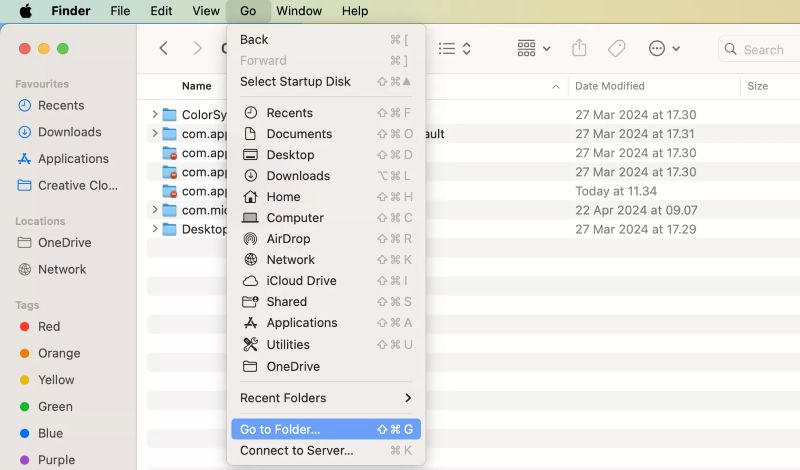Select the Yellow tag in sidebar
This screenshot has width=800, height=470.
[46, 380]
